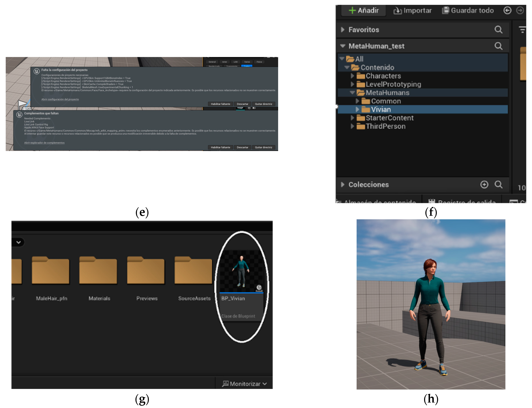The width and height of the screenshot is (532, 408).
Task: Toggle the Física filter category
Action: tap(259, 62)
